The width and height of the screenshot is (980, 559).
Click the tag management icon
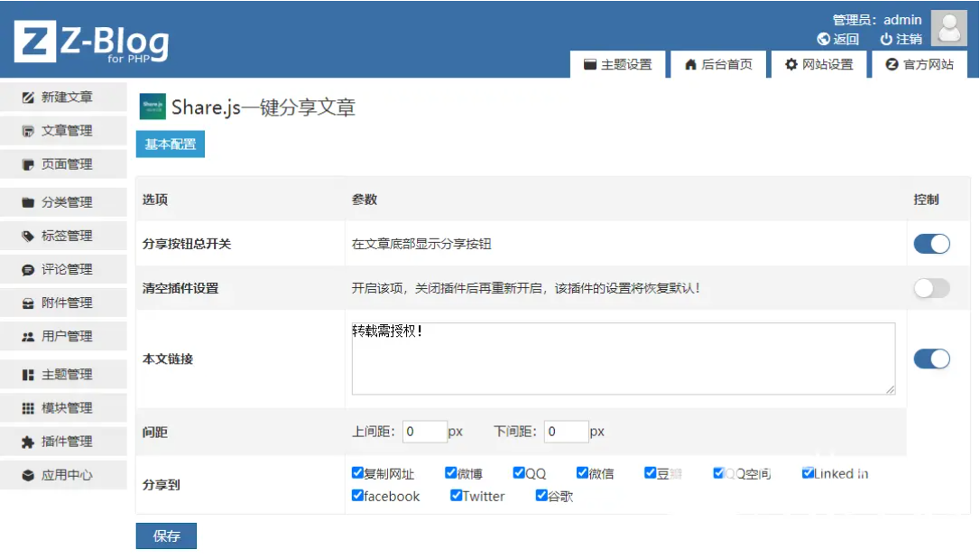tap(27, 237)
